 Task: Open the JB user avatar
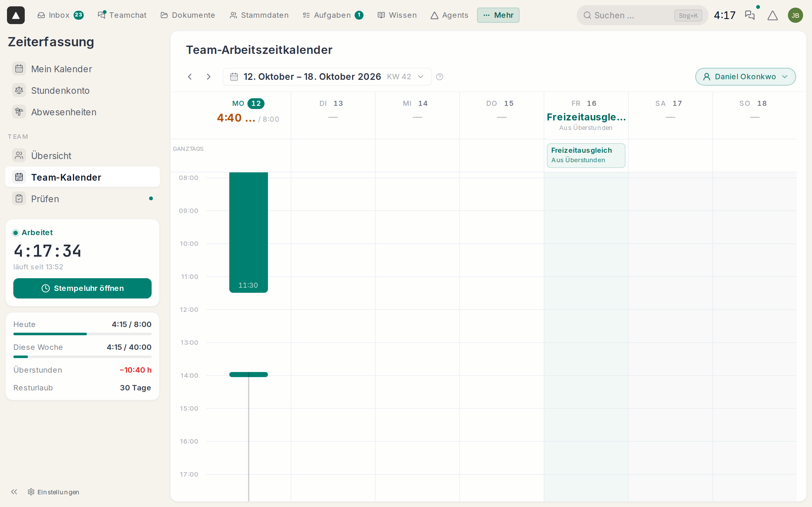click(x=795, y=15)
